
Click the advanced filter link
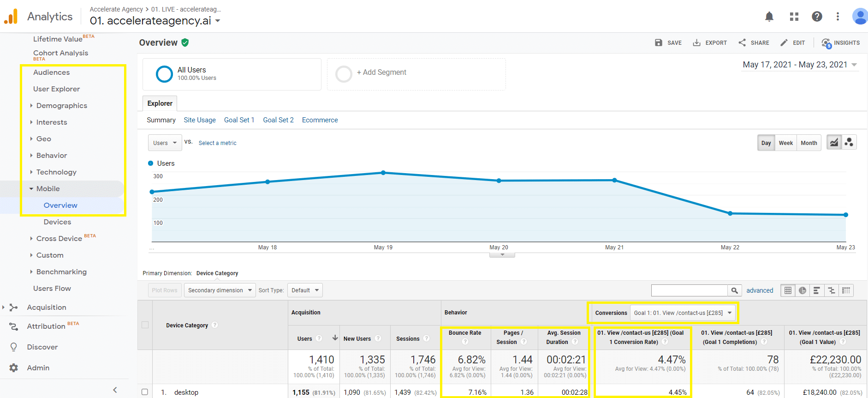[760, 290]
